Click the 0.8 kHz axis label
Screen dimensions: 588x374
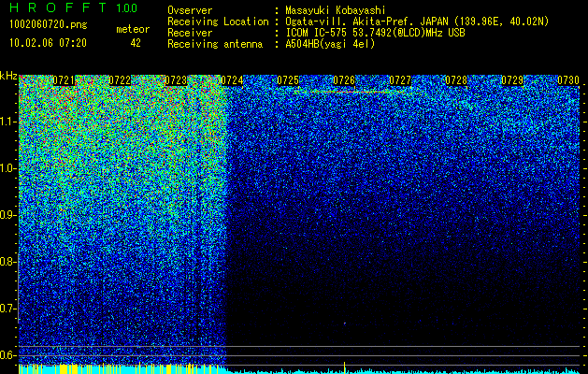coord(8,262)
